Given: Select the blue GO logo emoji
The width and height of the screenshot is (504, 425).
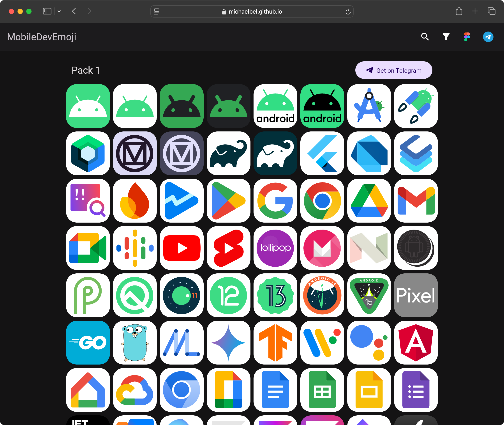Looking at the screenshot, I should coord(88,343).
